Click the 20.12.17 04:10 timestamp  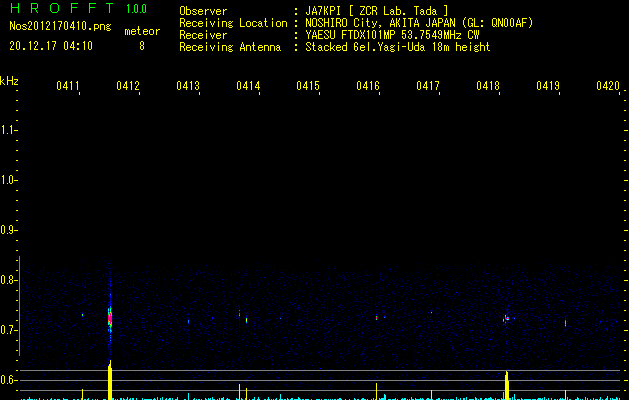point(51,46)
